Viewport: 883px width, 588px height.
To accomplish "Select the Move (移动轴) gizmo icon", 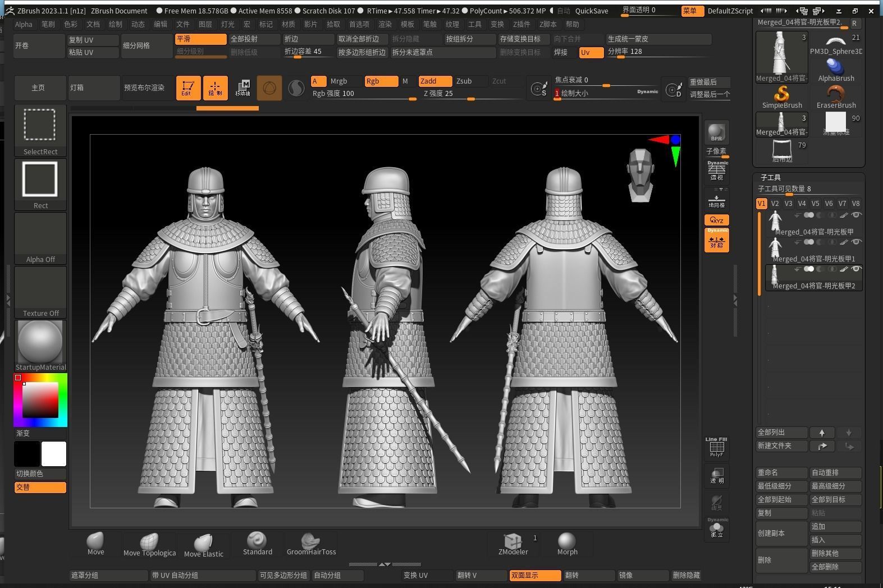I will click(243, 88).
